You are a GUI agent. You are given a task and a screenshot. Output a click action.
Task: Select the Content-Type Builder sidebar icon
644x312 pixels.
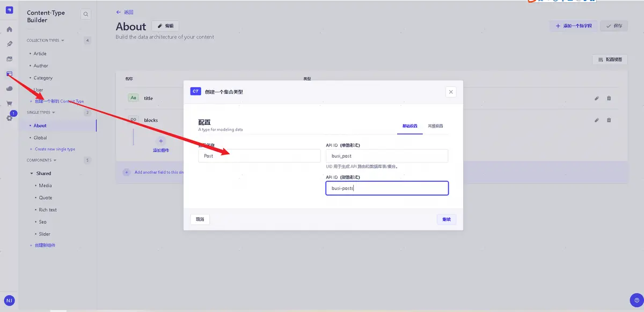click(9, 74)
